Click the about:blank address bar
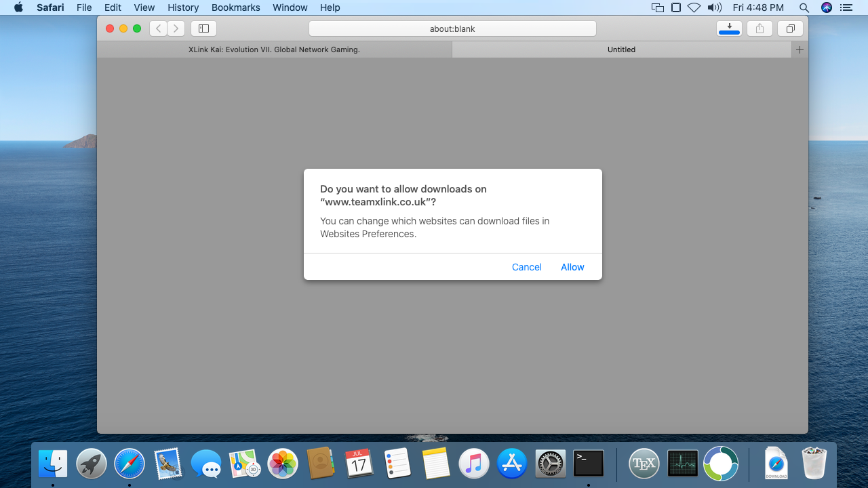 [x=452, y=28]
